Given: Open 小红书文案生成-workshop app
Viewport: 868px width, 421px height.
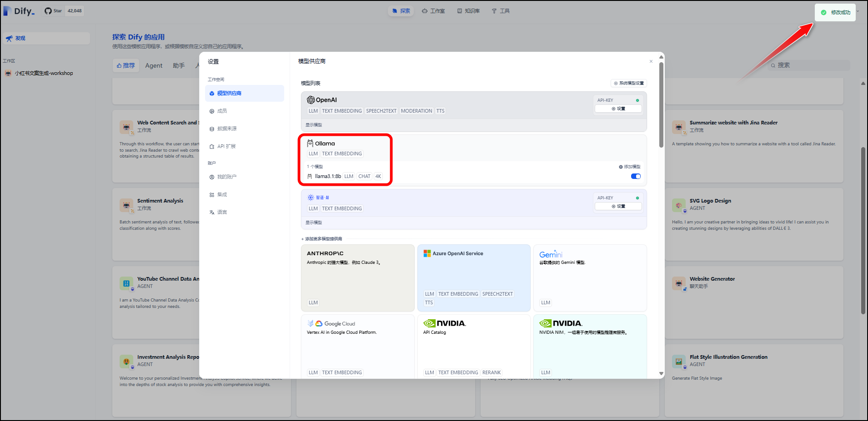Looking at the screenshot, I should [x=44, y=73].
